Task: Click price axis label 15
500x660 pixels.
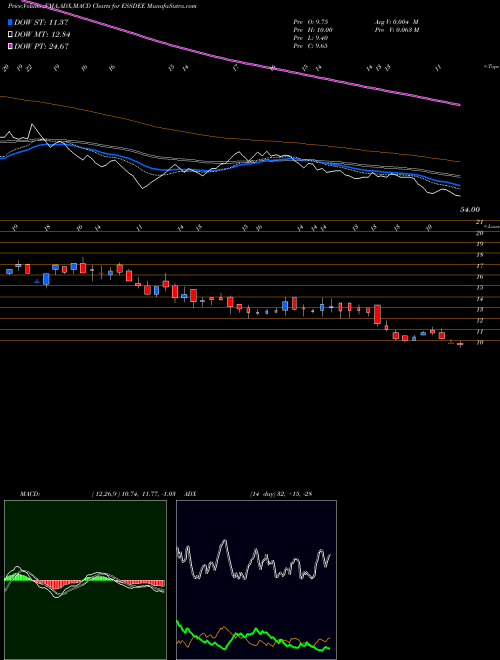Action: point(479,287)
